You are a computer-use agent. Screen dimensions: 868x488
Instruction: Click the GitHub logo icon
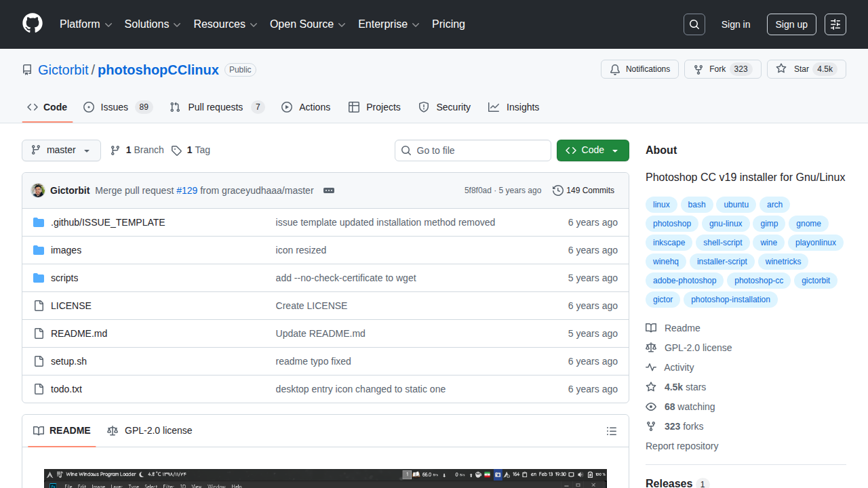32,24
